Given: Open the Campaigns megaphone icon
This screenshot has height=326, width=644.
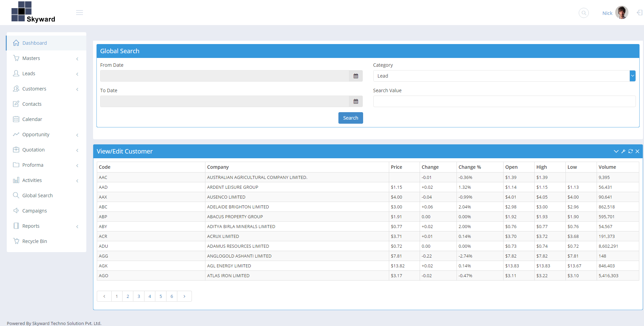Looking at the screenshot, I should click(x=16, y=210).
